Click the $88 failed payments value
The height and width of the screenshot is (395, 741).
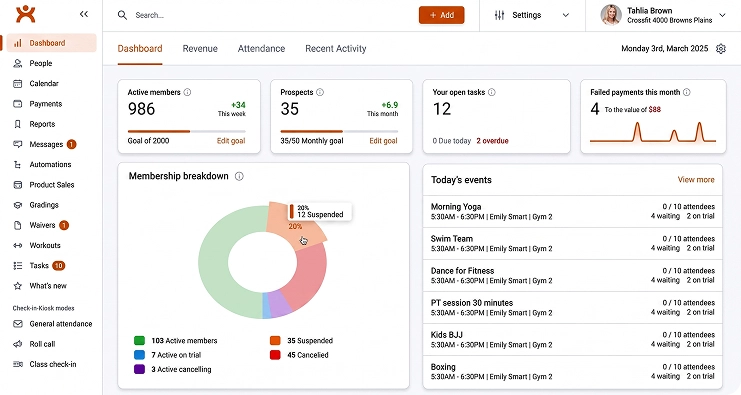click(655, 110)
